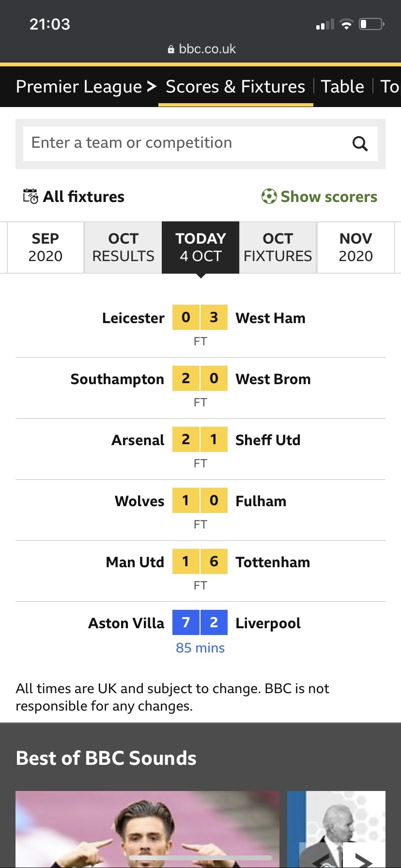
Task: Tap the padlock icon in address bar
Action: click(x=170, y=49)
